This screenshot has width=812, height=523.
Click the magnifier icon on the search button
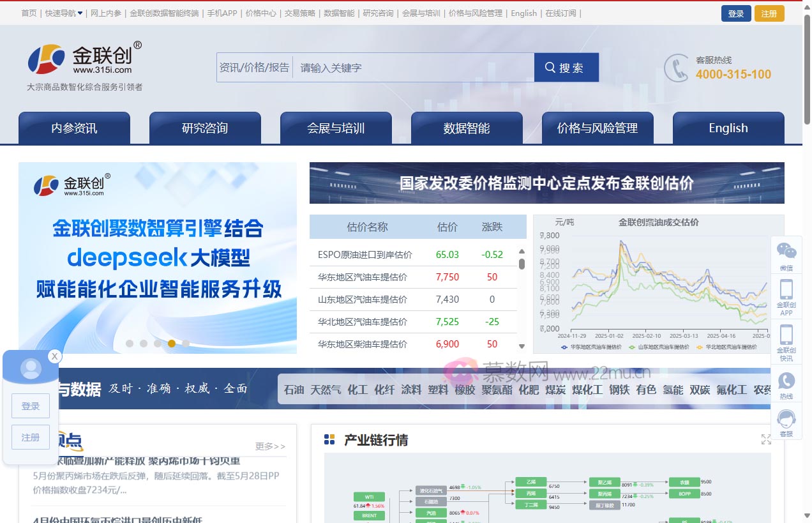tap(550, 67)
